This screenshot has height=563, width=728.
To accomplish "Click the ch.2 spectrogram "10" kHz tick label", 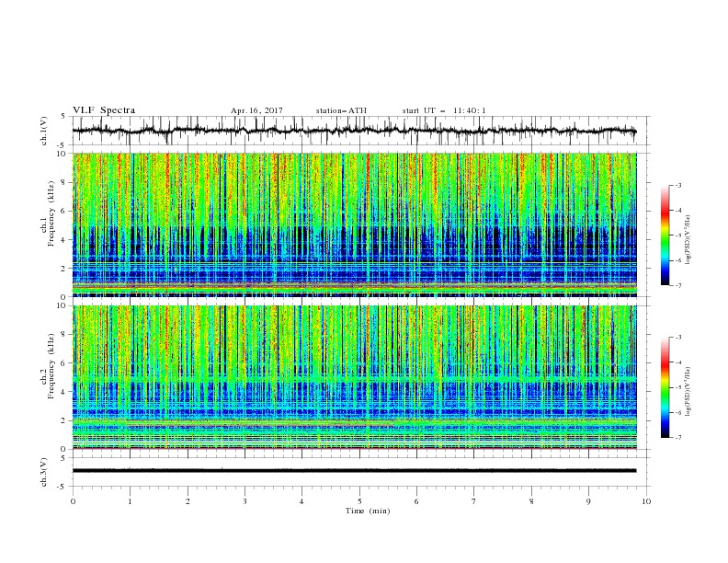I will pyautogui.click(x=63, y=305).
